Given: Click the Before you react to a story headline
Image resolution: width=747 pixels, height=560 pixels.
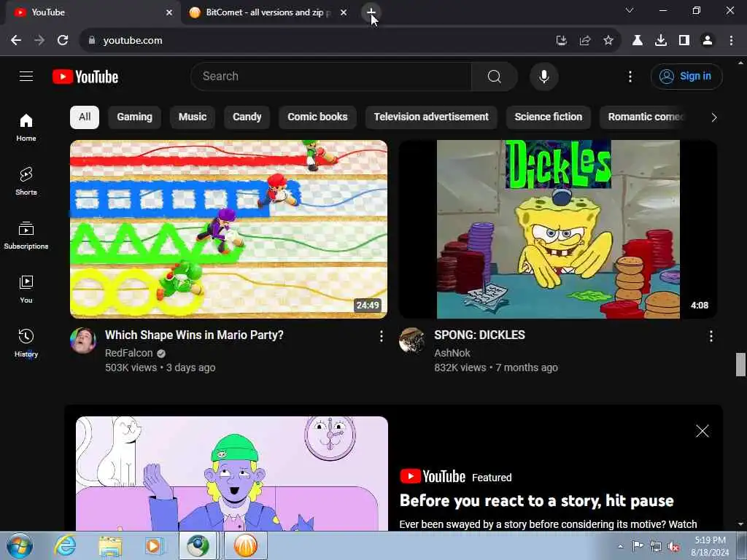Looking at the screenshot, I should tap(536, 501).
